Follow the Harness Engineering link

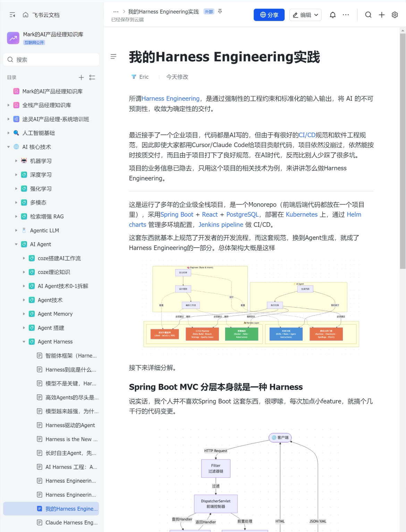click(170, 99)
